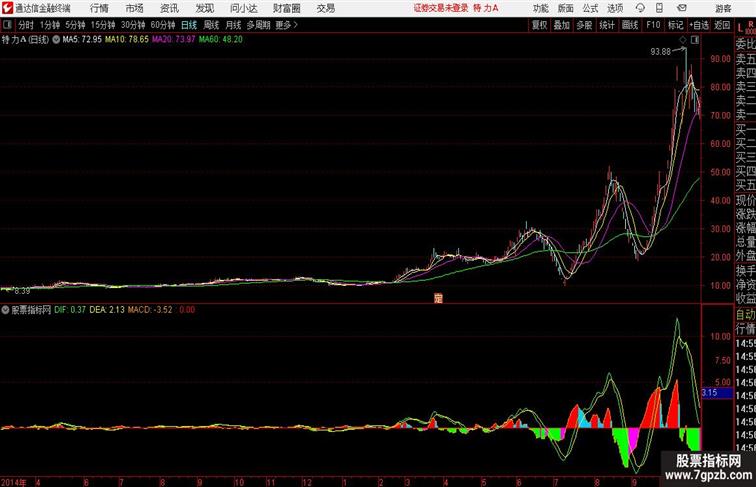Click the 2014年 time axis label
Screen dimensions: 756x487
point(14,482)
